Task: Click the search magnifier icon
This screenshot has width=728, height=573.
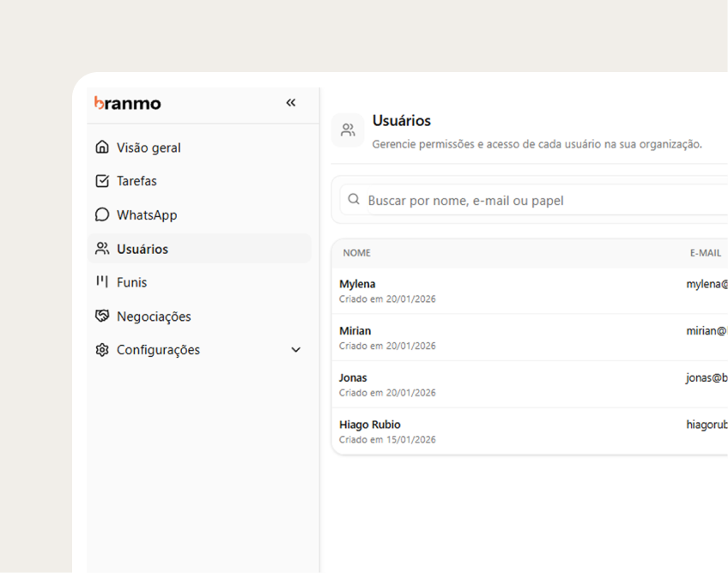Action: point(354,200)
